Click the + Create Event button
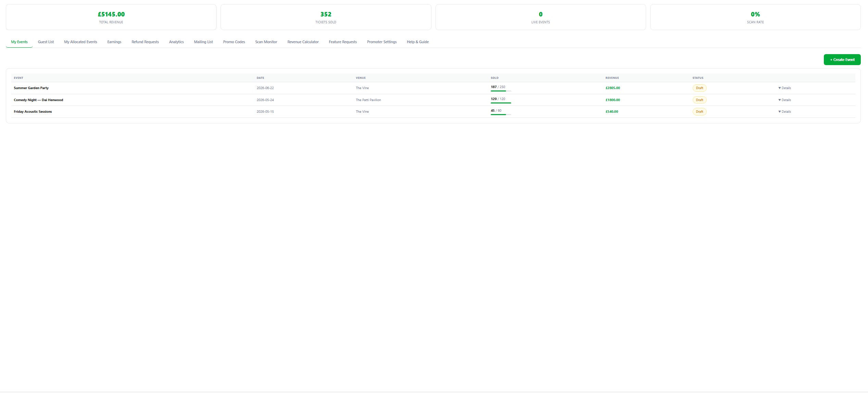This screenshot has height=393, width=868. point(842,59)
